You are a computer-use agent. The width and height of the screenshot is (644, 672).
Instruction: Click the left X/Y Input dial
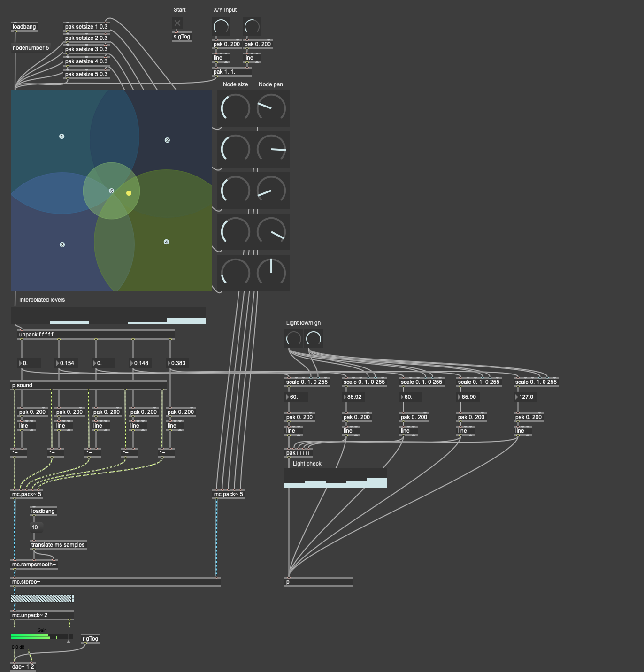[221, 27]
